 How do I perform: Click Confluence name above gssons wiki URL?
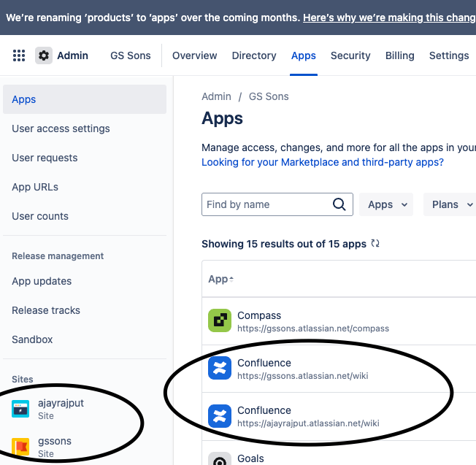264,363
